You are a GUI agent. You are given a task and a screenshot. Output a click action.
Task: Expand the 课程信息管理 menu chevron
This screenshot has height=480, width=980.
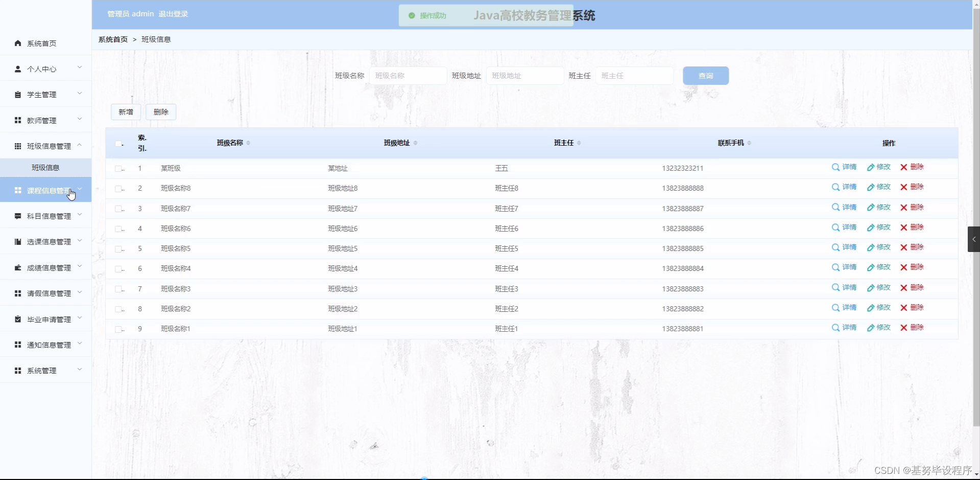coord(80,190)
